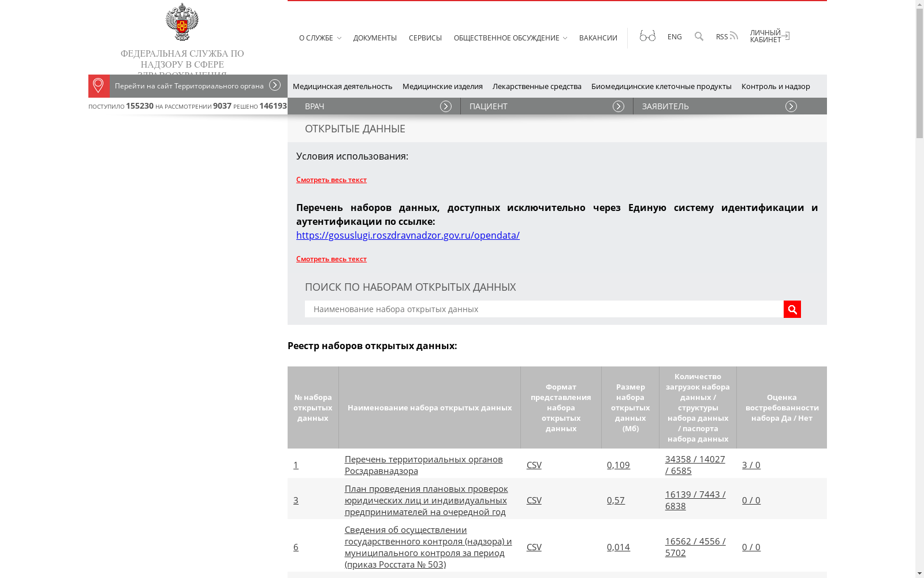
Task: Switch to ENG language
Action: click(x=675, y=37)
